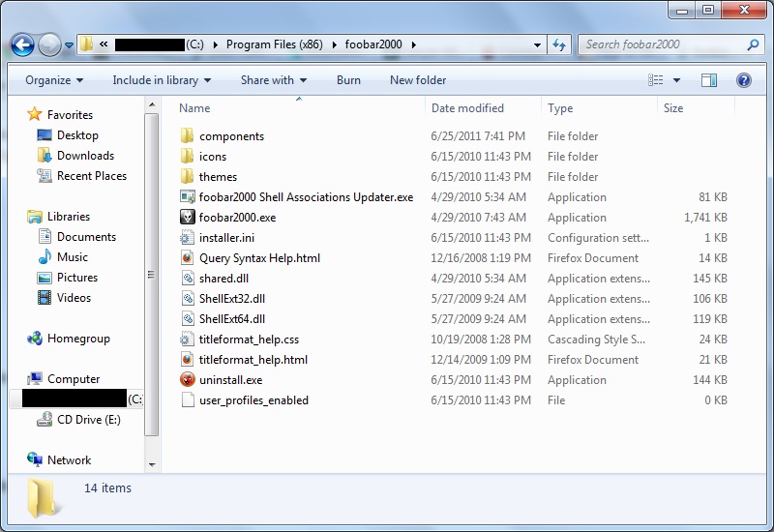Viewport: 774px width, 532px height.
Task: Select the uninstall.exe icon
Action: 187,379
